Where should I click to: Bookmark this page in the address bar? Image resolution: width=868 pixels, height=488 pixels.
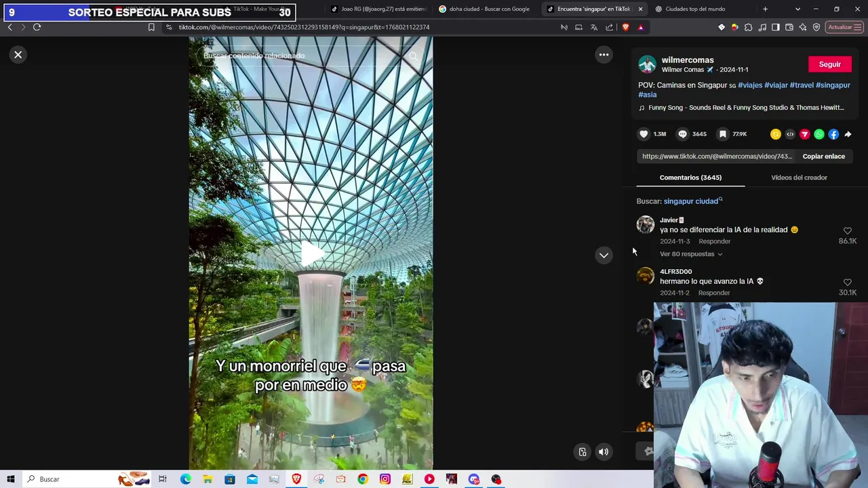point(151,27)
